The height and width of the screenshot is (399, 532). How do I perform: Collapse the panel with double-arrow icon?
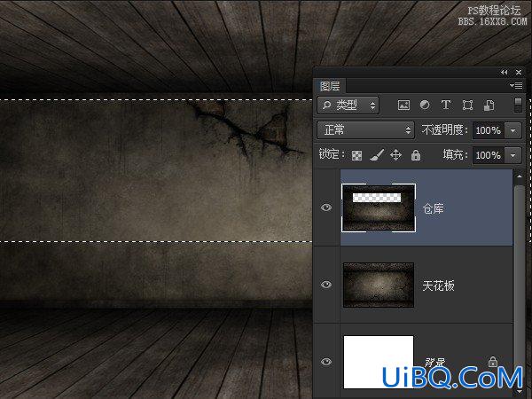(505, 73)
